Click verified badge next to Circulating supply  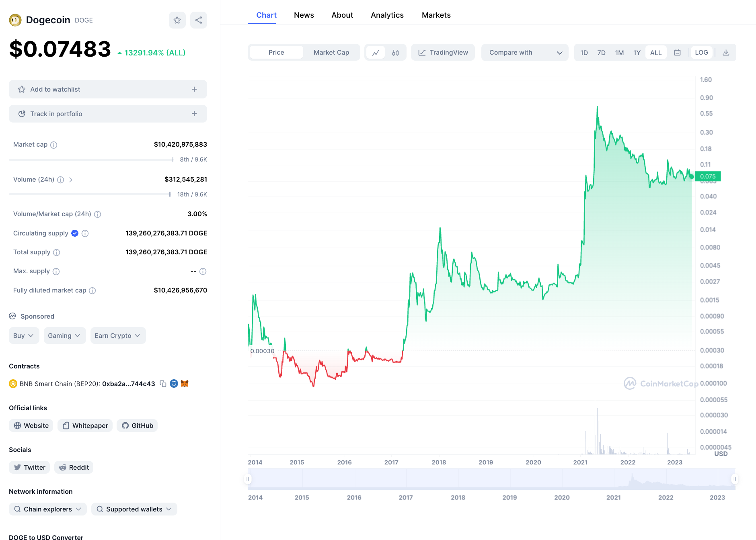coord(75,233)
